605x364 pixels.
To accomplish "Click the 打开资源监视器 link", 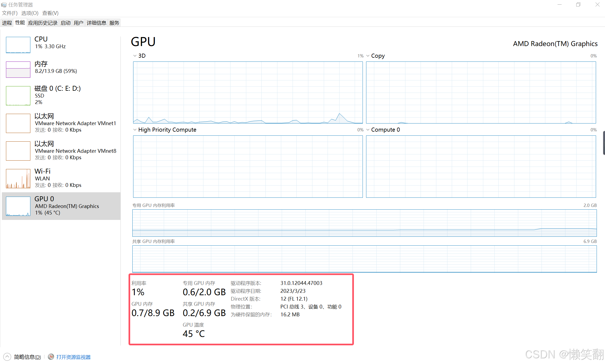I will 73,357.
